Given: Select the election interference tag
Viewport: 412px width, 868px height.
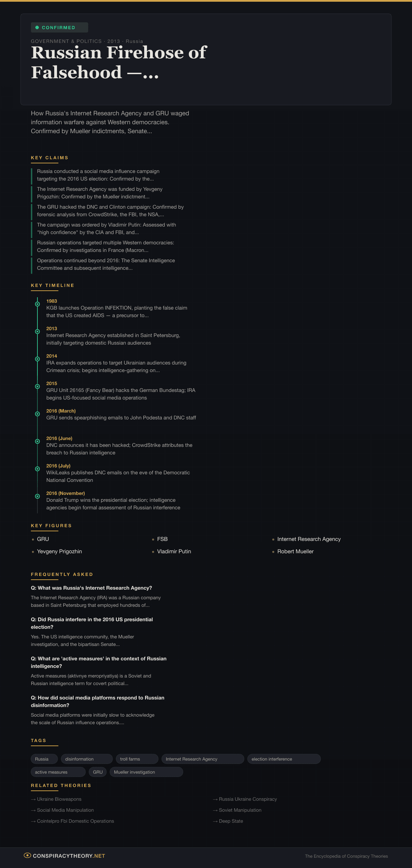Looking at the screenshot, I should point(284,759).
